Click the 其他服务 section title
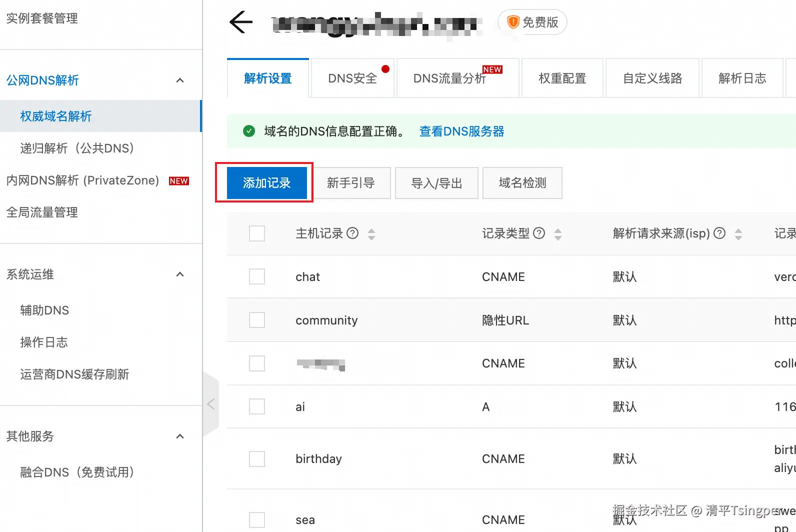This screenshot has width=796, height=532. [x=30, y=436]
